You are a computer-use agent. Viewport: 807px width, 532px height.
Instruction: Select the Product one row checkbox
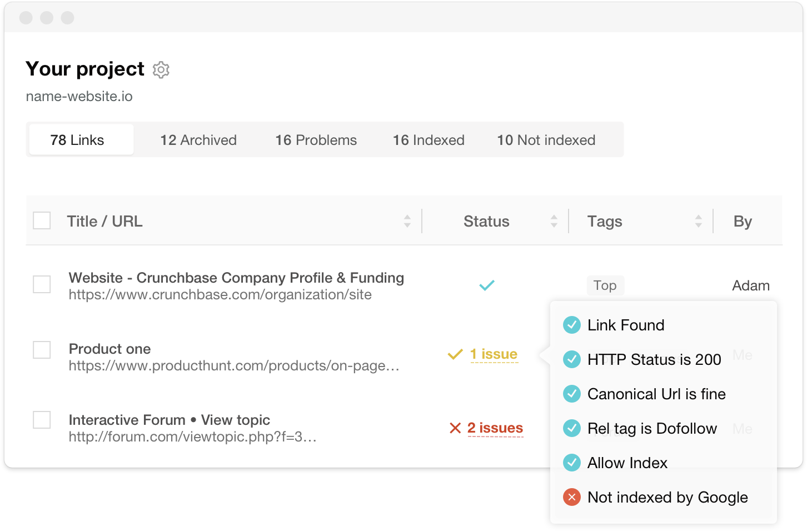[x=42, y=350]
